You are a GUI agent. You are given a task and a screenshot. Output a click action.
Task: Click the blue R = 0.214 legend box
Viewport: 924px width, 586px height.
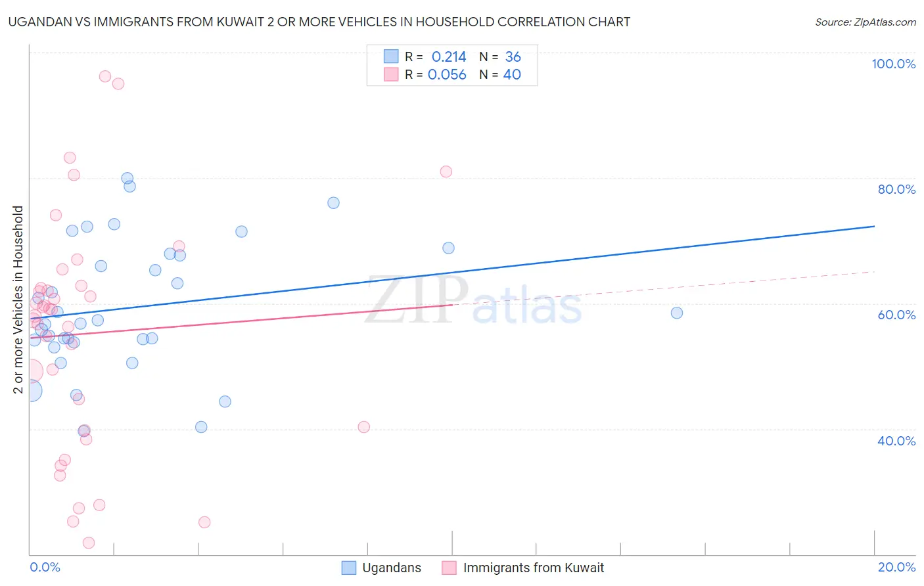click(x=391, y=56)
